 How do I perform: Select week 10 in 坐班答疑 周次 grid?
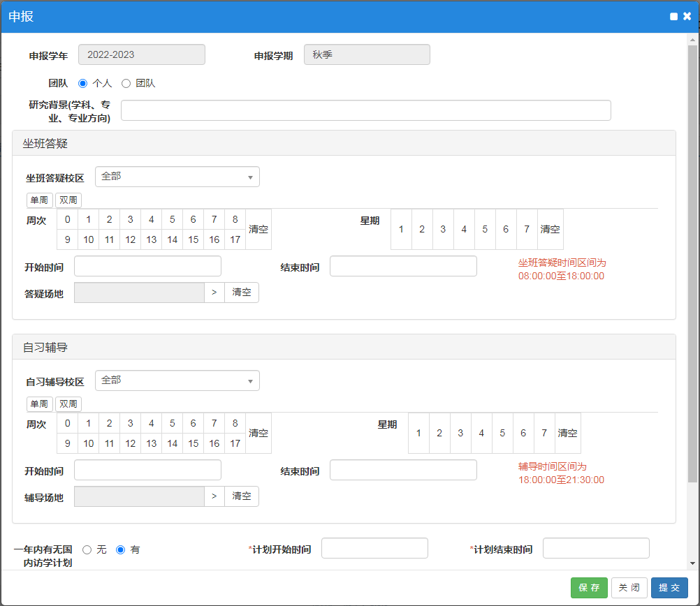[x=89, y=239]
